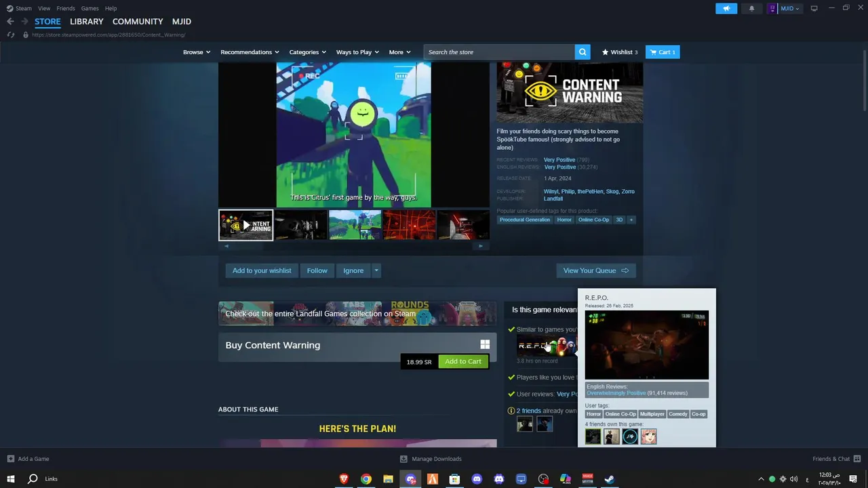Click the Add a Game plus icon
Screen dimensions: 868x488
(x=11, y=459)
